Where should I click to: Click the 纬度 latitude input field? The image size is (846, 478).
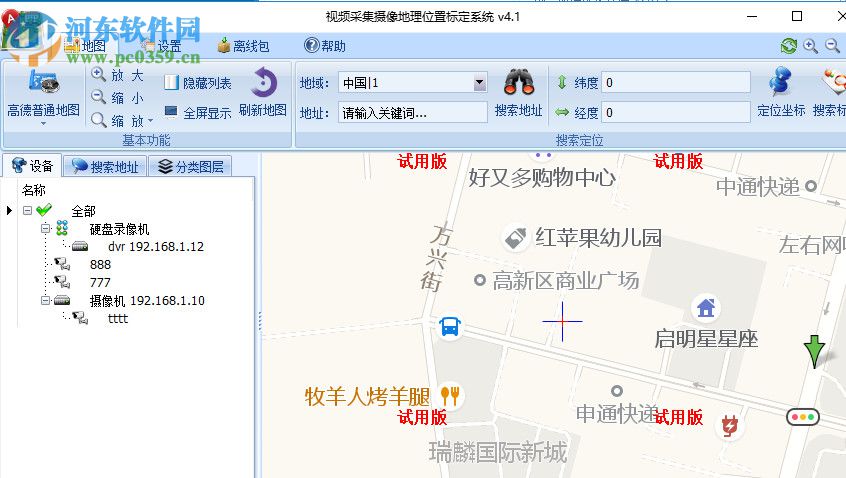pyautogui.click(x=676, y=83)
